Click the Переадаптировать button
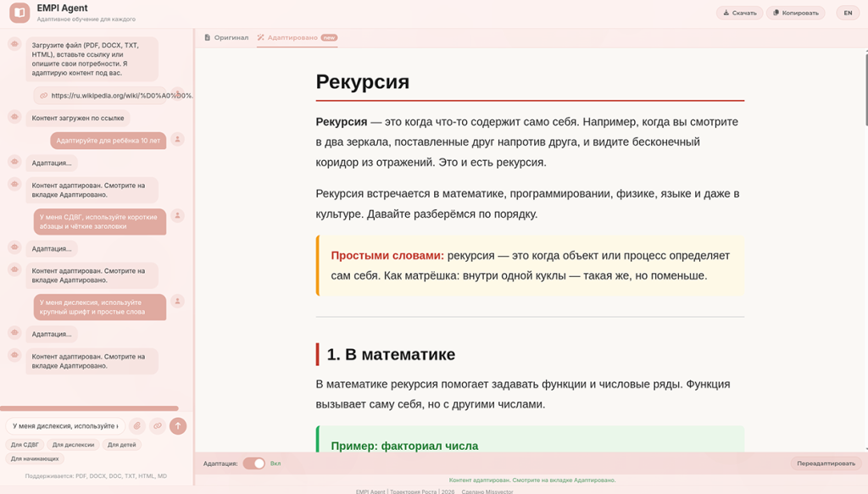 tap(826, 463)
